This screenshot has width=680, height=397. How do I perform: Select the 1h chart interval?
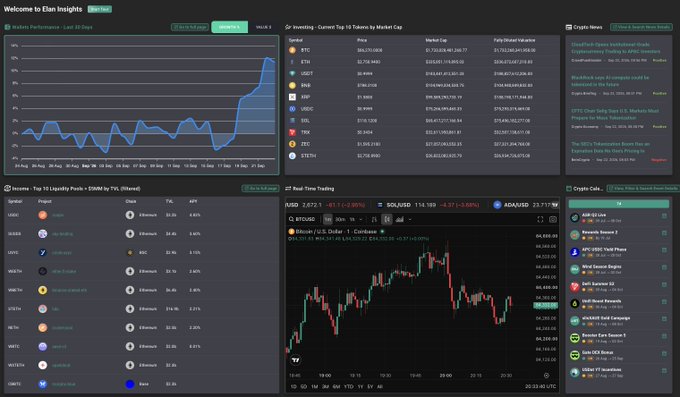click(x=352, y=220)
